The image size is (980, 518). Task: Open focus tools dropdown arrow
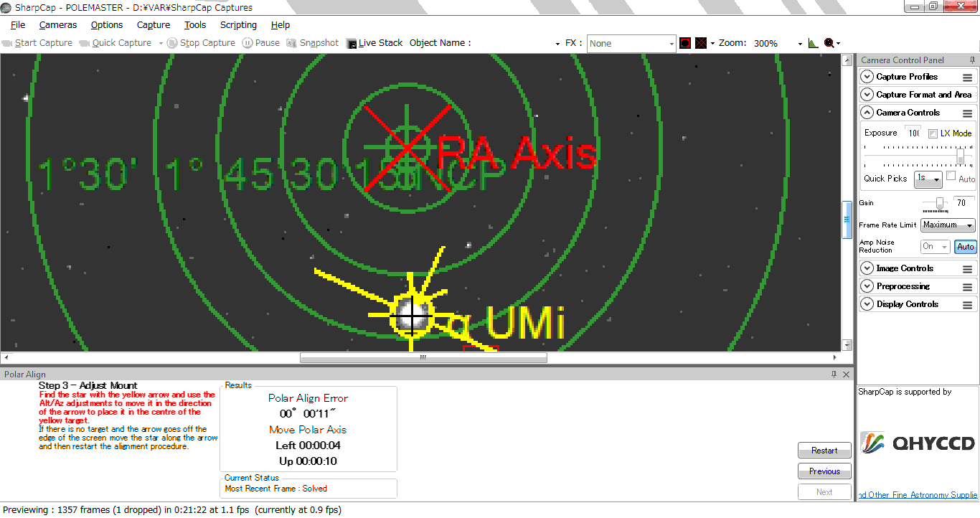pyautogui.click(x=838, y=44)
